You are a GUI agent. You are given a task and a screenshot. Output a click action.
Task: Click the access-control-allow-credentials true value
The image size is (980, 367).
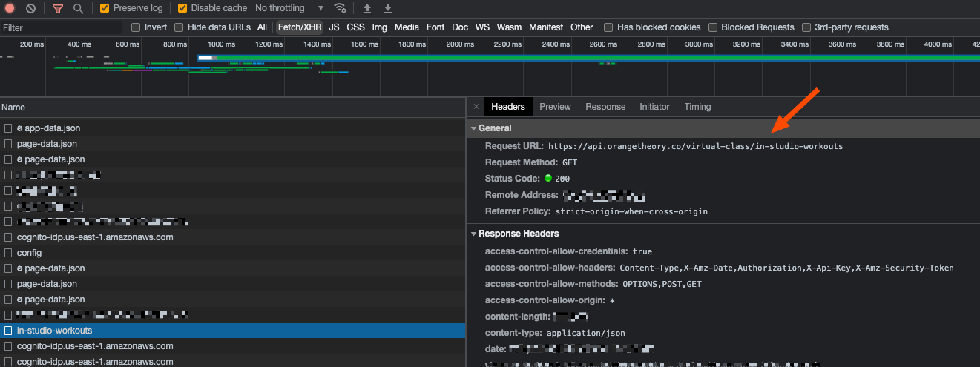pyautogui.click(x=642, y=251)
